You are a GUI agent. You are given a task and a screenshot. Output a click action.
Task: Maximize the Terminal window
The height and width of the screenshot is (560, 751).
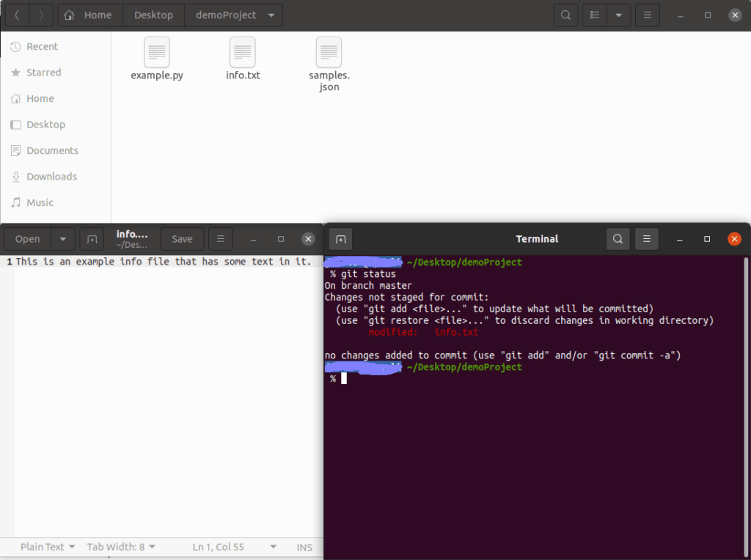click(x=707, y=239)
